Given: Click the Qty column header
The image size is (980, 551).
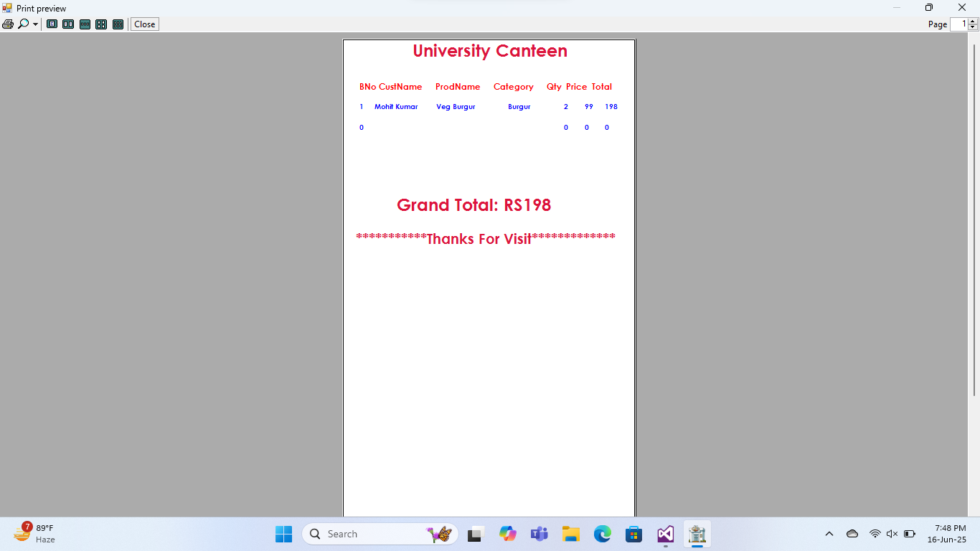Looking at the screenshot, I should coord(554,87).
